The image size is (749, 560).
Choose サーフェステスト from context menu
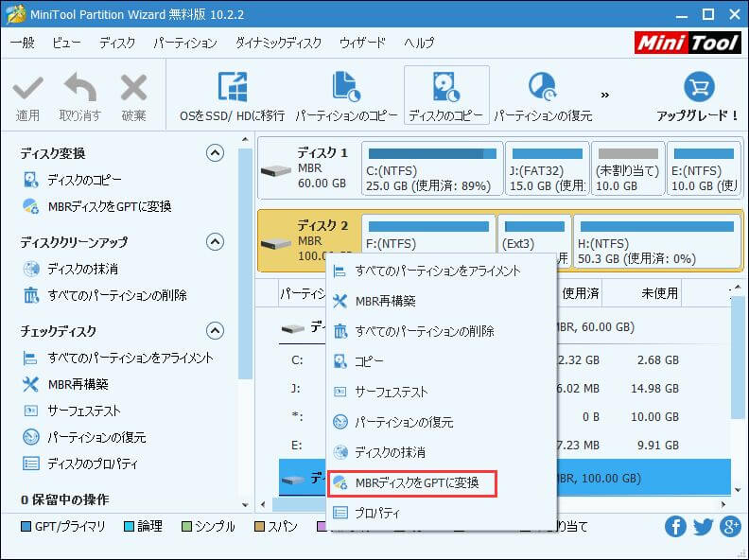[x=391, y=392]
